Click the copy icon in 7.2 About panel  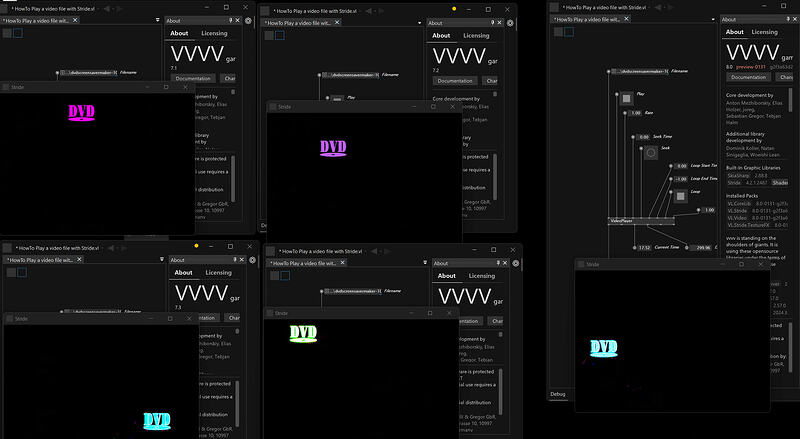pos(495,94)
